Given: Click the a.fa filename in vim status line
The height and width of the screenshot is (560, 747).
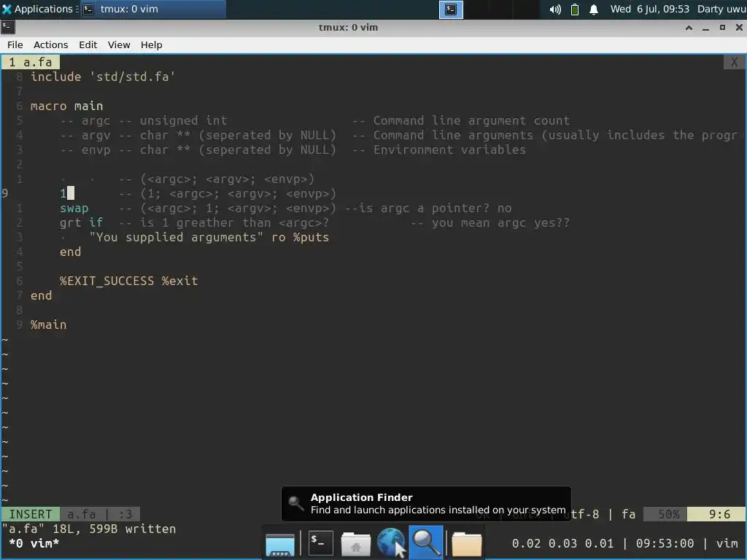Looking at the screenshot, I should tap(82, 514).
